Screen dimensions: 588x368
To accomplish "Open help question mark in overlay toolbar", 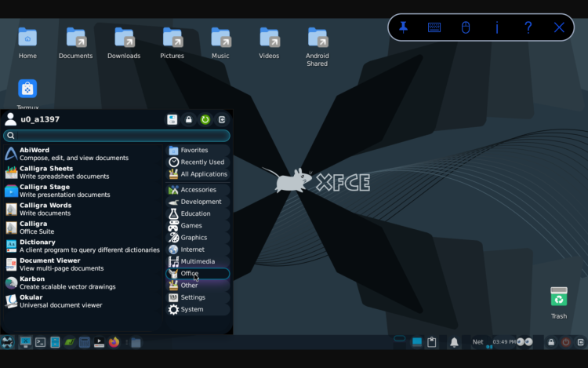I will coord(528,27).
